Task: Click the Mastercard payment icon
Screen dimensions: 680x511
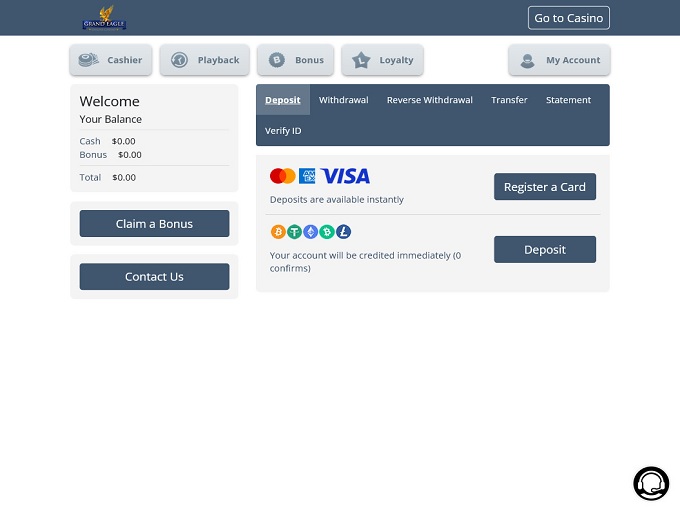Action: coord(282,176)
